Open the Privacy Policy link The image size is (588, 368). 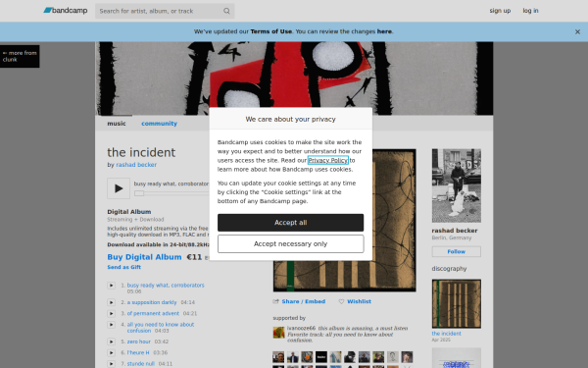(x=328, y=160)
